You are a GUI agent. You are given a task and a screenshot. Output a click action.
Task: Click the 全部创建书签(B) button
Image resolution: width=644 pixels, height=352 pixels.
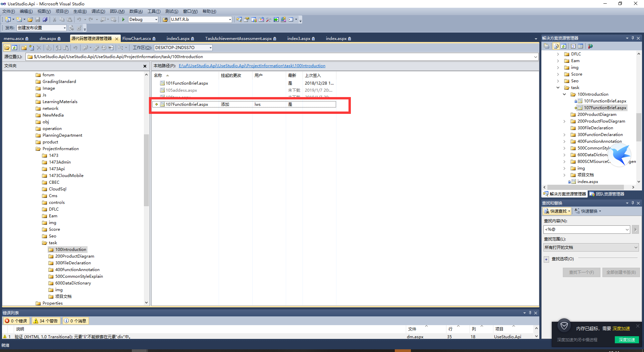tap(621, 272)
